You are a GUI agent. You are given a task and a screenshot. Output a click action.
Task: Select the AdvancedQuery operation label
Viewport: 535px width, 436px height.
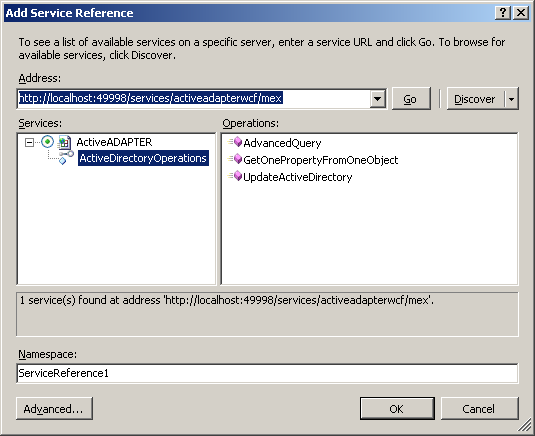click(282, 143)
